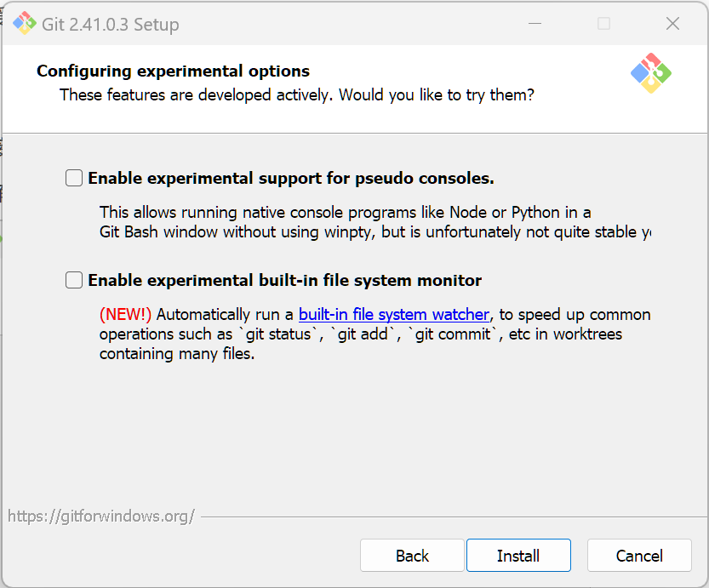
Task: Click the 'Enable experimental support for pseudo consoles' label
Action: (x=290, y=179)
